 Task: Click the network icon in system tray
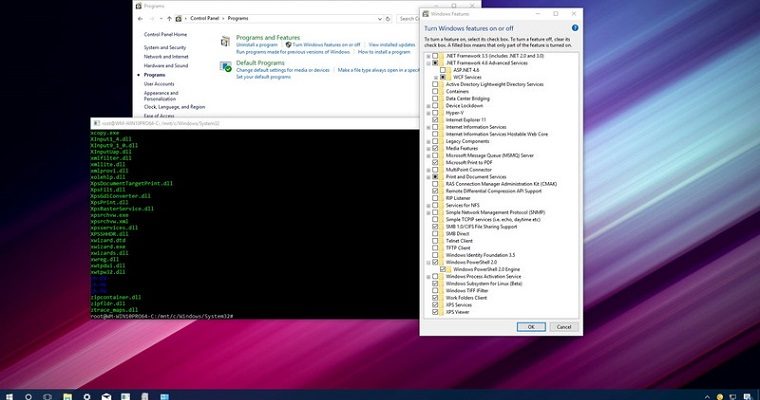pos(733,397)
